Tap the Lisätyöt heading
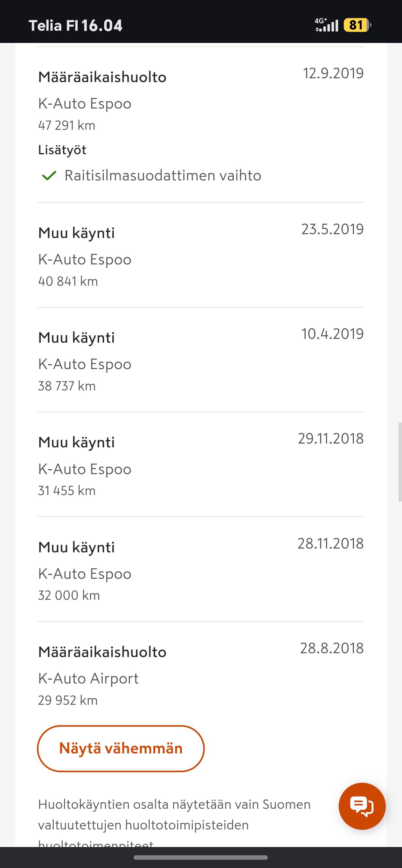Image resolution: width=402 pixels, height=868 pixels. (x=62, y=150)
